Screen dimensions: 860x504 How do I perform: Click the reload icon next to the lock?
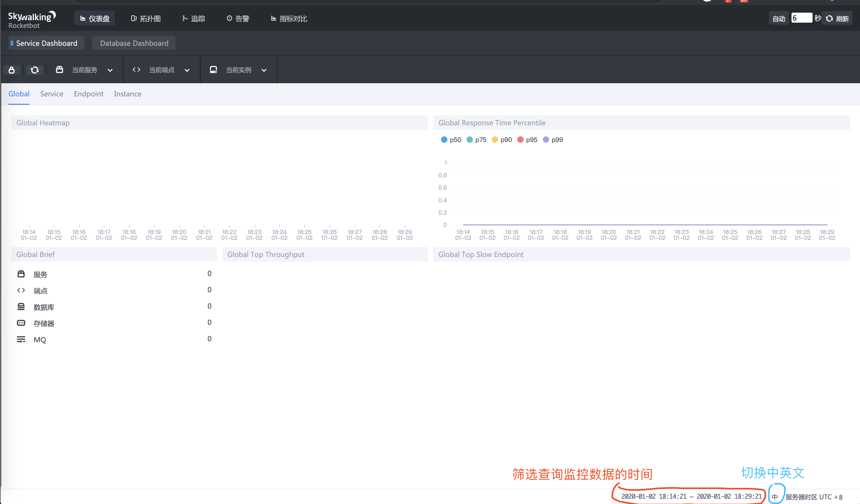coord(35,70)
